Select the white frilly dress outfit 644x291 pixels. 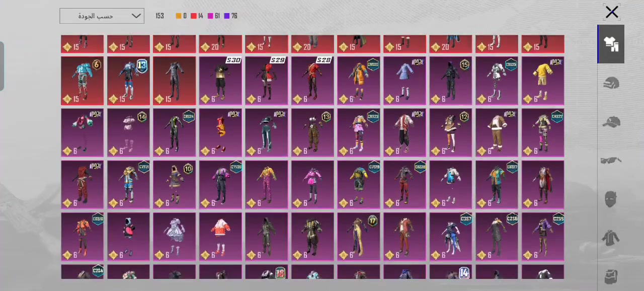175,237
